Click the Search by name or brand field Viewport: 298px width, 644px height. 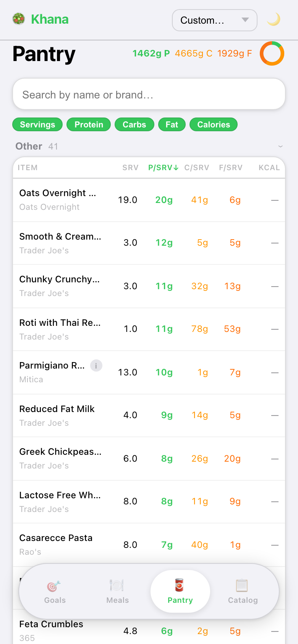[x=149, y=95]
